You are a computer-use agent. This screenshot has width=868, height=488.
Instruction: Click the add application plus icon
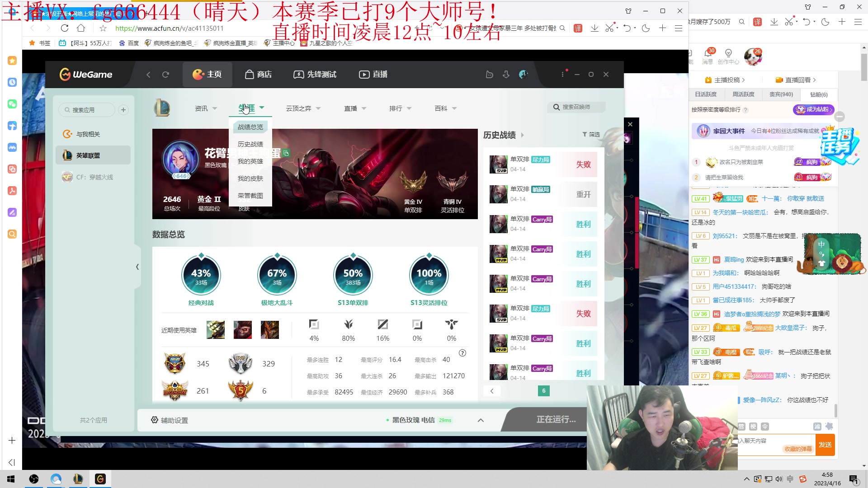coord(123,110)
